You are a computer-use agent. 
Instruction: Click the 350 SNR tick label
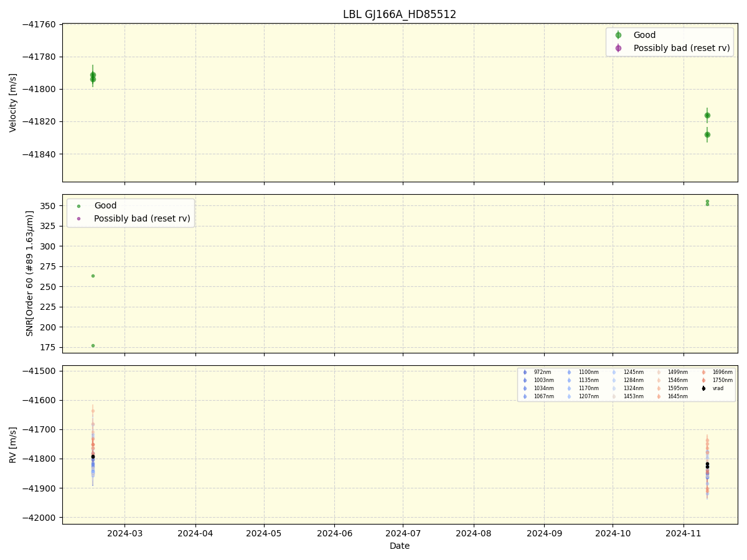(49, 206)
